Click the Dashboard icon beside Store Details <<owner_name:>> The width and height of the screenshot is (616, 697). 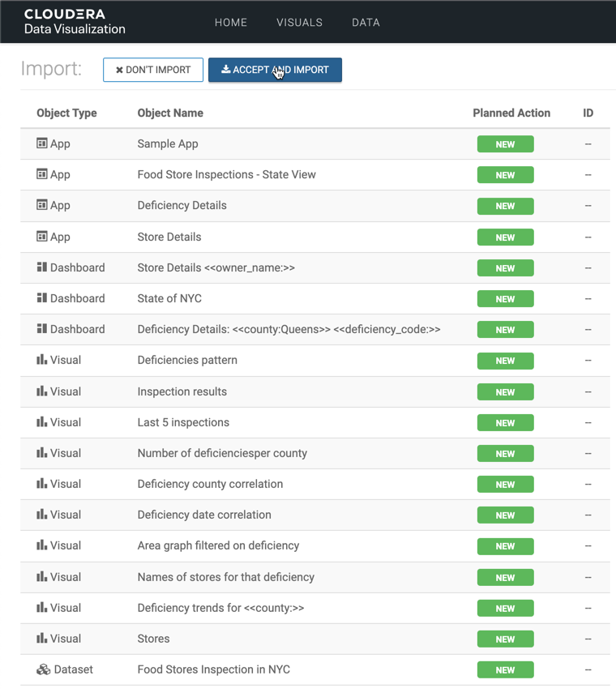click(42, 267)
